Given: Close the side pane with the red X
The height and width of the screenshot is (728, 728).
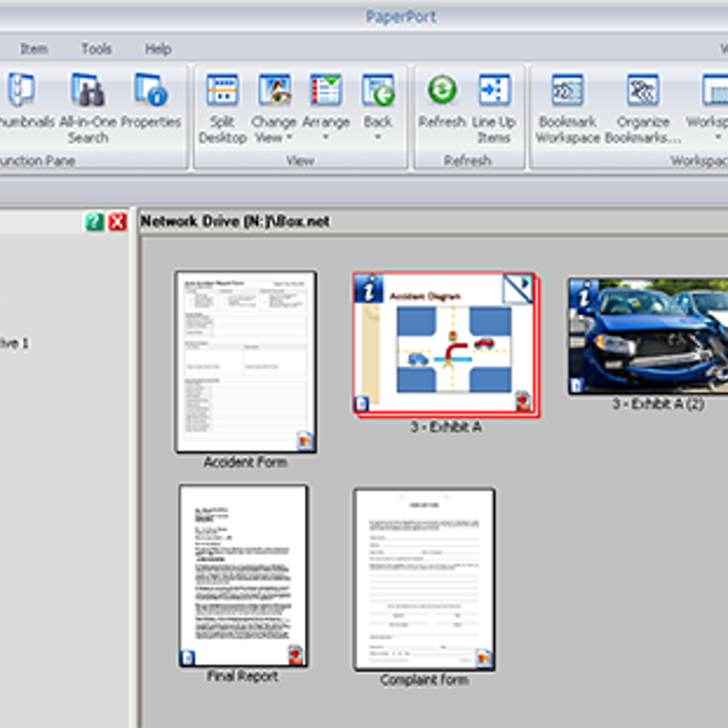Looking at the screenshot, I should pyautogui.click(x=117, y=222).
